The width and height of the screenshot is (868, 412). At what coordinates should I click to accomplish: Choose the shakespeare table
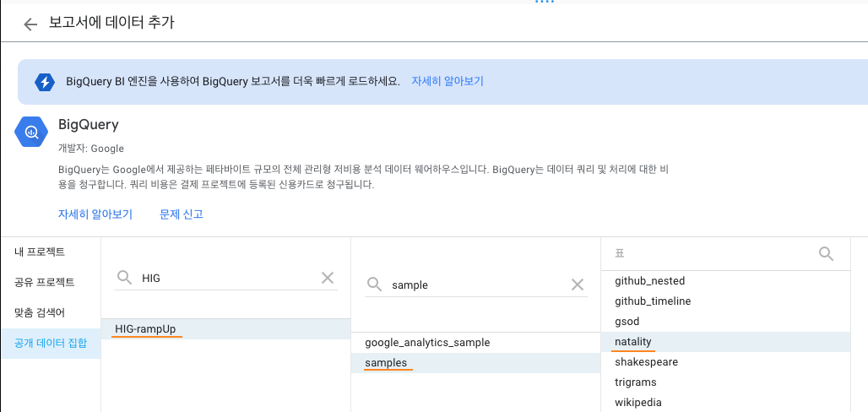tap(725, 362)
